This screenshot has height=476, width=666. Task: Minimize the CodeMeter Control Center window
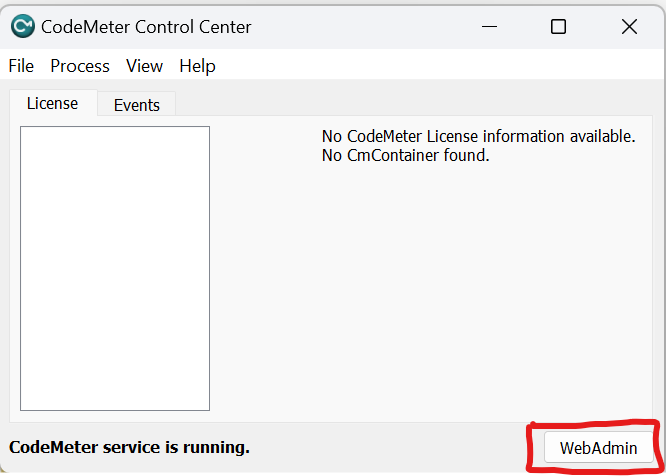click(489, 27)
